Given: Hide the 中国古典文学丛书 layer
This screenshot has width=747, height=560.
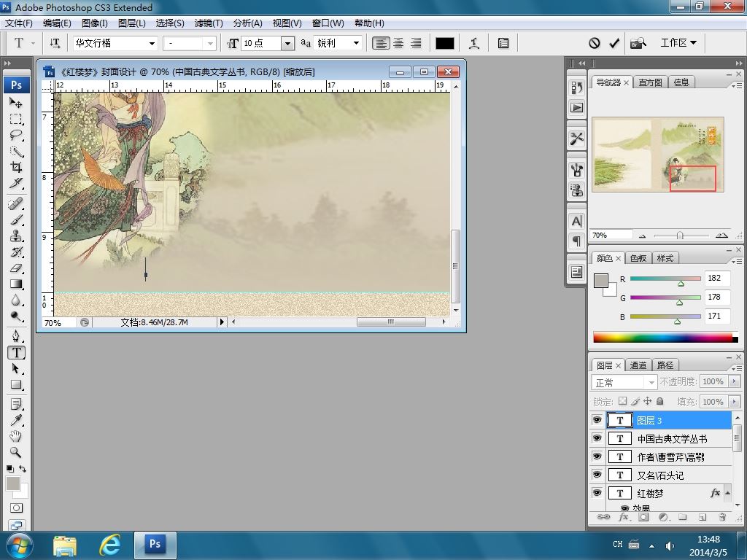Looking at the screenshot, I should point(597,438).
